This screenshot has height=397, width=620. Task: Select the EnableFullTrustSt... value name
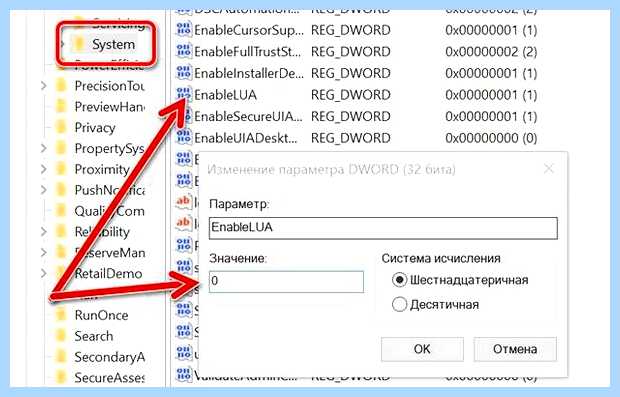pos(248,52)
